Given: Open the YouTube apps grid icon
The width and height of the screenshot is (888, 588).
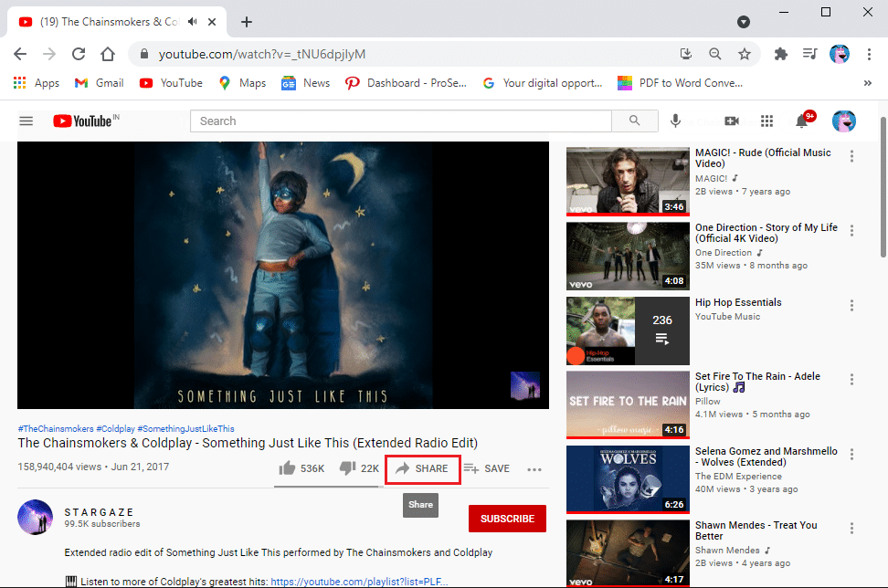Looking at the screenshot, I should (x=767, y=121).
